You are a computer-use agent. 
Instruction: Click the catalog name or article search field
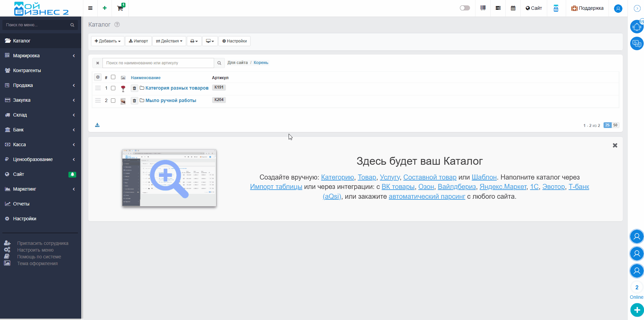tap(158, 63)
